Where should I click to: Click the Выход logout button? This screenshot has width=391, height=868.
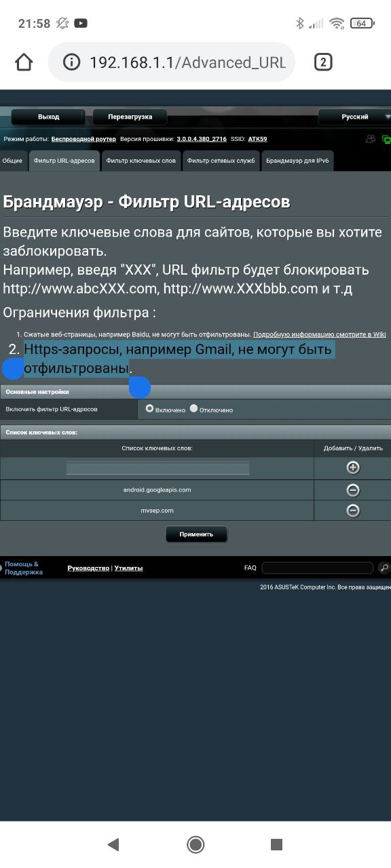[x=48, y=117]
